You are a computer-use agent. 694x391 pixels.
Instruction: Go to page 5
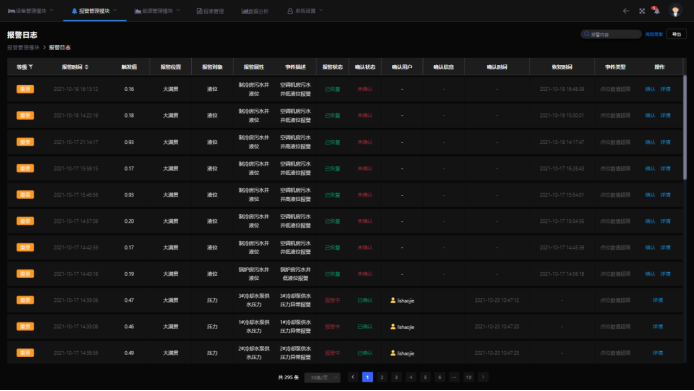click(425, 377)
